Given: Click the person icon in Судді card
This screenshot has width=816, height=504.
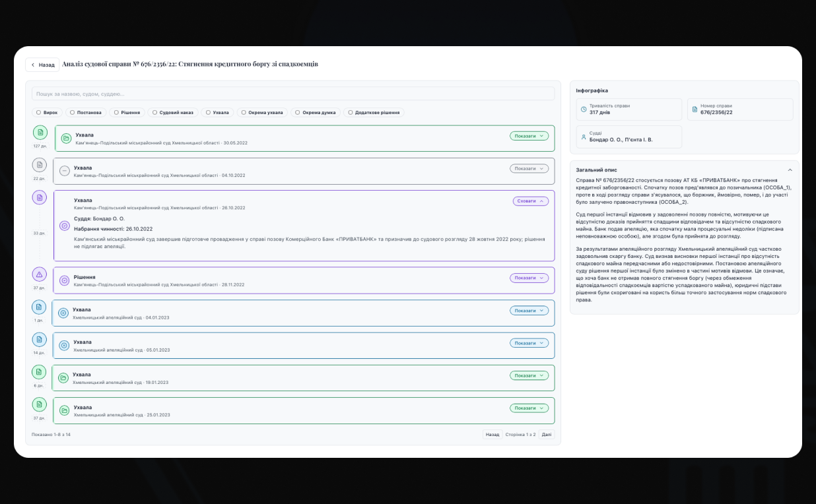Looking at the screenshot, I should tap(584, 137).
